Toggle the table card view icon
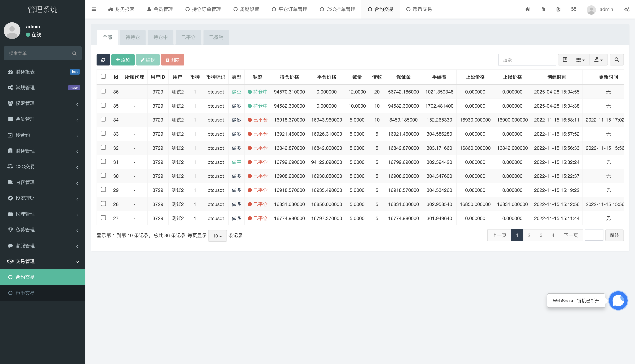The height and width of the screenshot is (364, 635). click(565, 60)
